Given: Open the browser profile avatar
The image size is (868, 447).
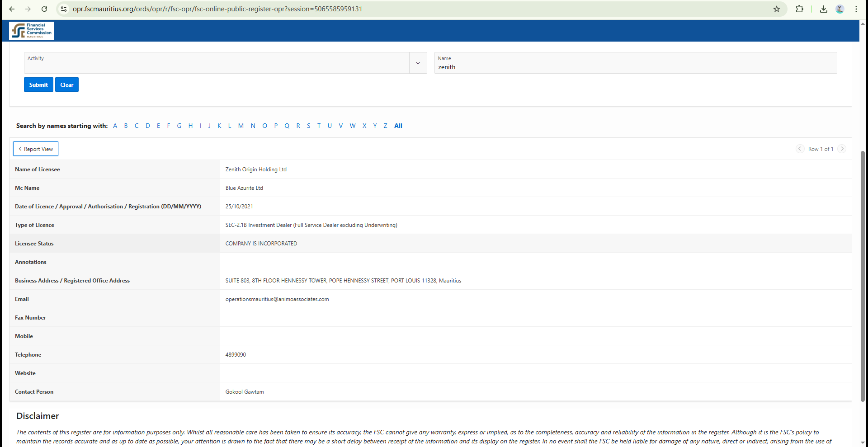Looking at the screenshot, I should pyautogui.click(x=840, y=9).
